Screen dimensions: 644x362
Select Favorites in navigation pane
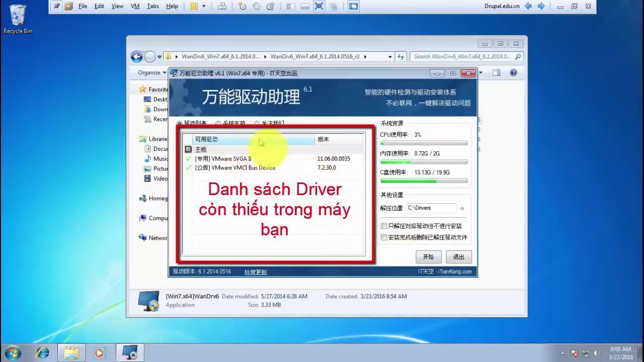pyautogui.click(x=154, y=89)
